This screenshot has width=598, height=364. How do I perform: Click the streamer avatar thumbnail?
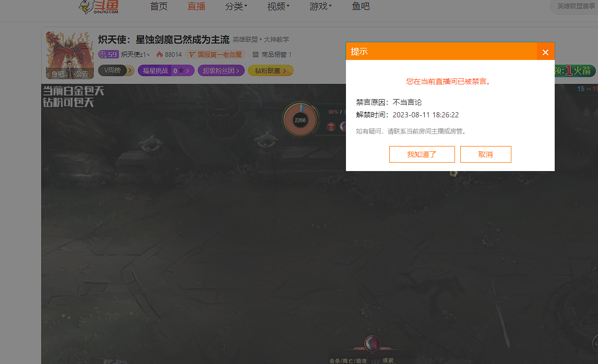[x=70, y=55]
